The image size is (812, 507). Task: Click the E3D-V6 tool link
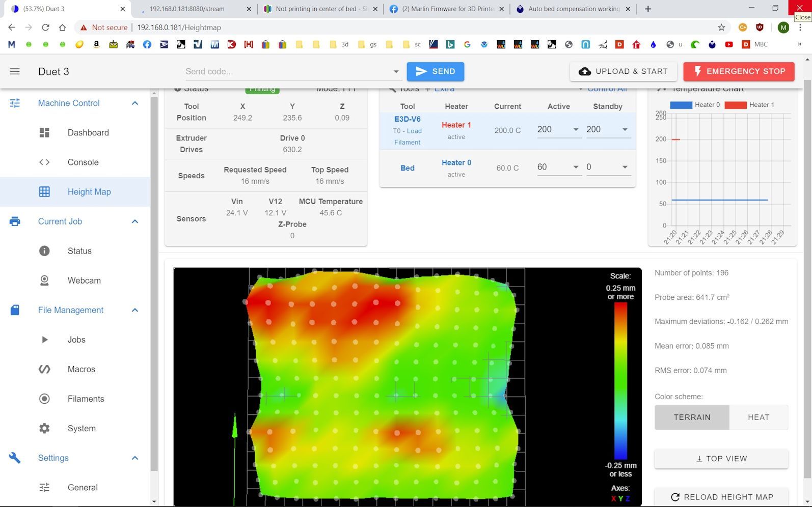click(408, 119)
